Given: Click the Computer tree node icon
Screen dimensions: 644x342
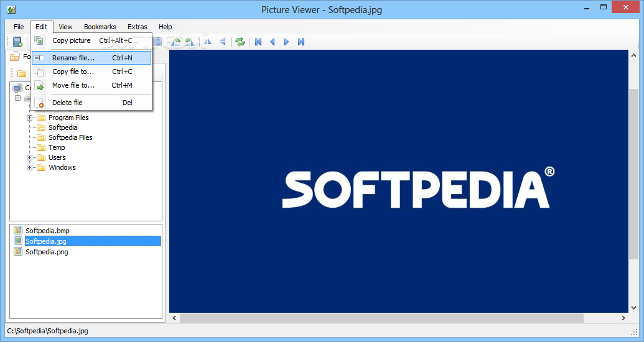Looking at the screenshot, I should click(17, 88).
